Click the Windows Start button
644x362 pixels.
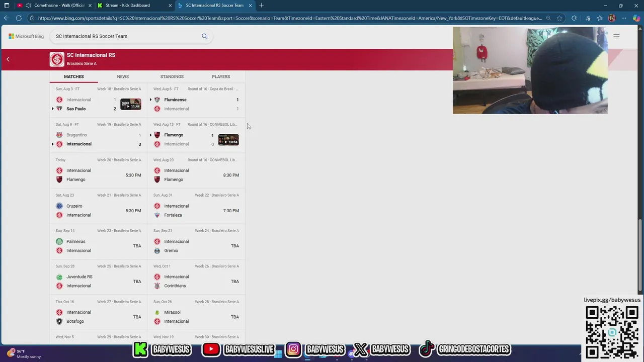(x=278, y=353)
